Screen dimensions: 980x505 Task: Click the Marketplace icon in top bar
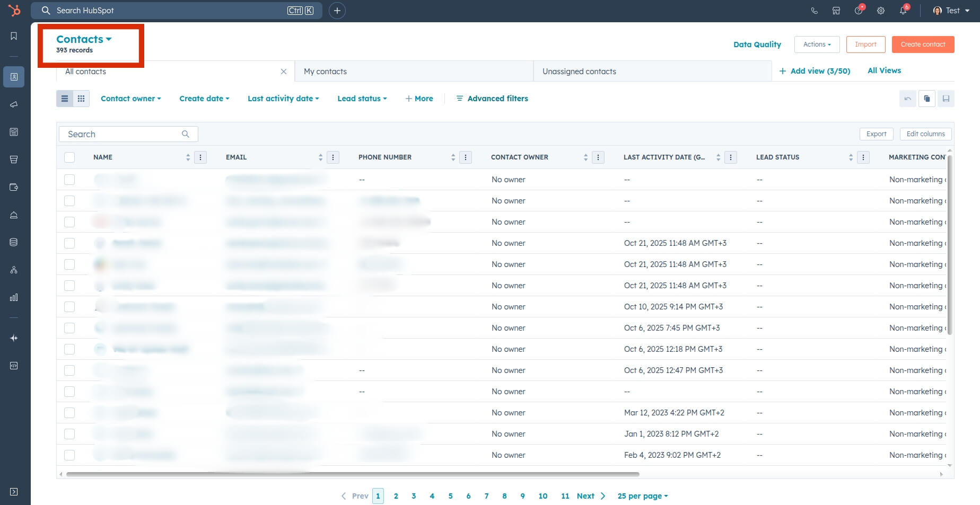click(836, 10)
